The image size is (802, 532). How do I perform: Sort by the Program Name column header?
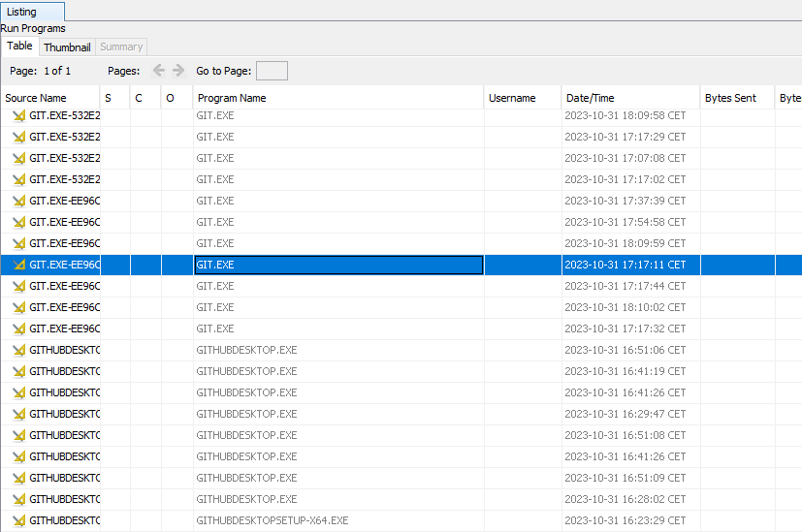(x=232, y=98)
